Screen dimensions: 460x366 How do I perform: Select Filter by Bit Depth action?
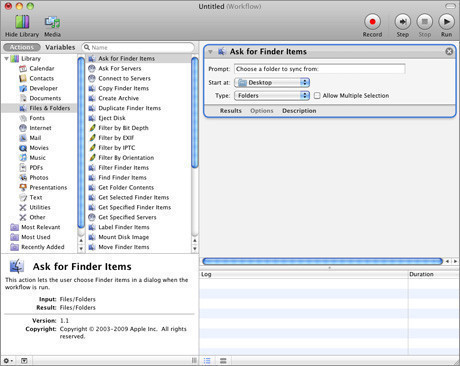139,128
